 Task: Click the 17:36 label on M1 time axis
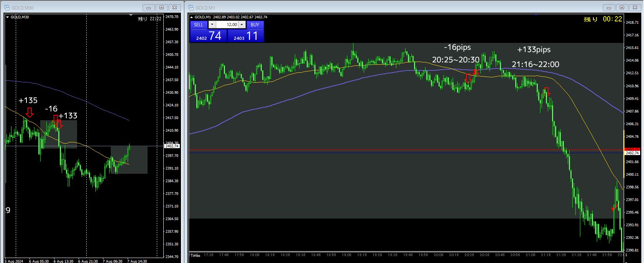(x=209, y=255)
